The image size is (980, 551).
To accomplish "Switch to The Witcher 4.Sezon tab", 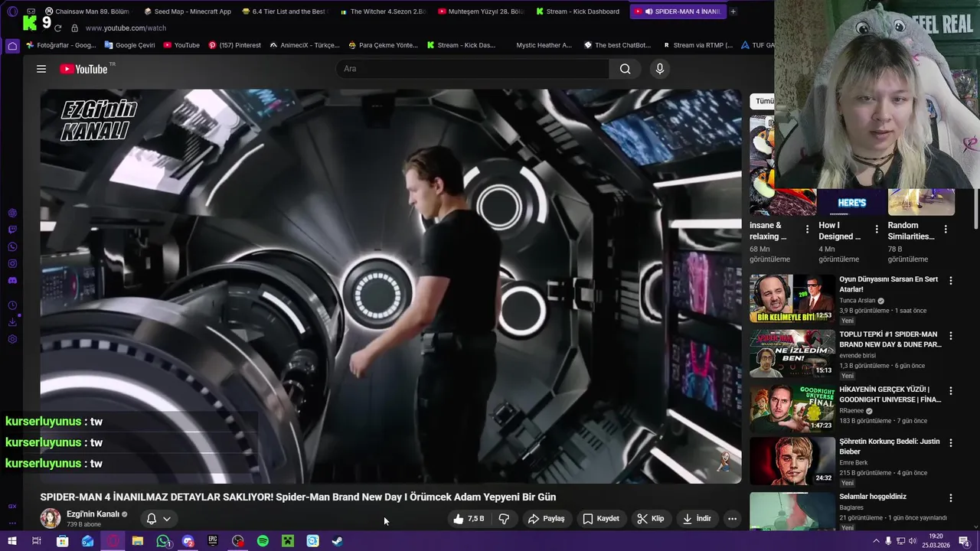I will click(382, 11).
